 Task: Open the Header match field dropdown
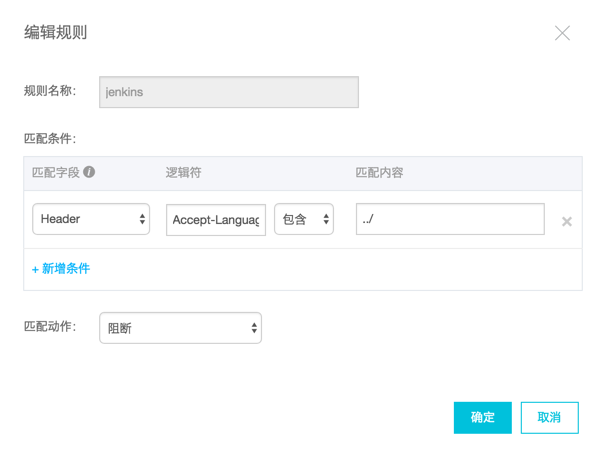(91, 219)
